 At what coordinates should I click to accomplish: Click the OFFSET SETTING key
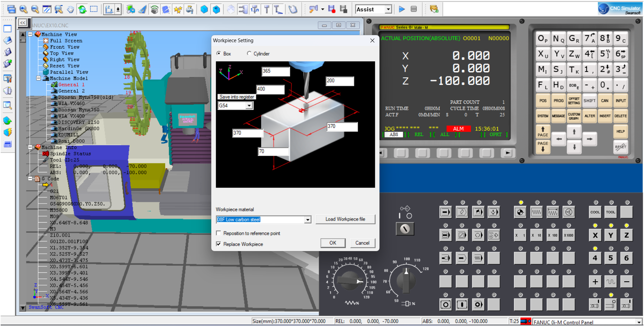pos(574,100)
